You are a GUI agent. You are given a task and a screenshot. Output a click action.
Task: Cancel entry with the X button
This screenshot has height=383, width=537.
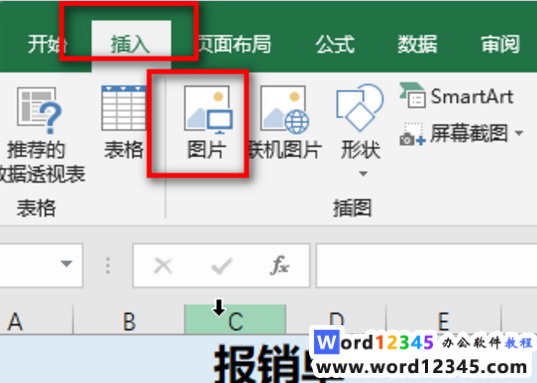tap(163, 265)
